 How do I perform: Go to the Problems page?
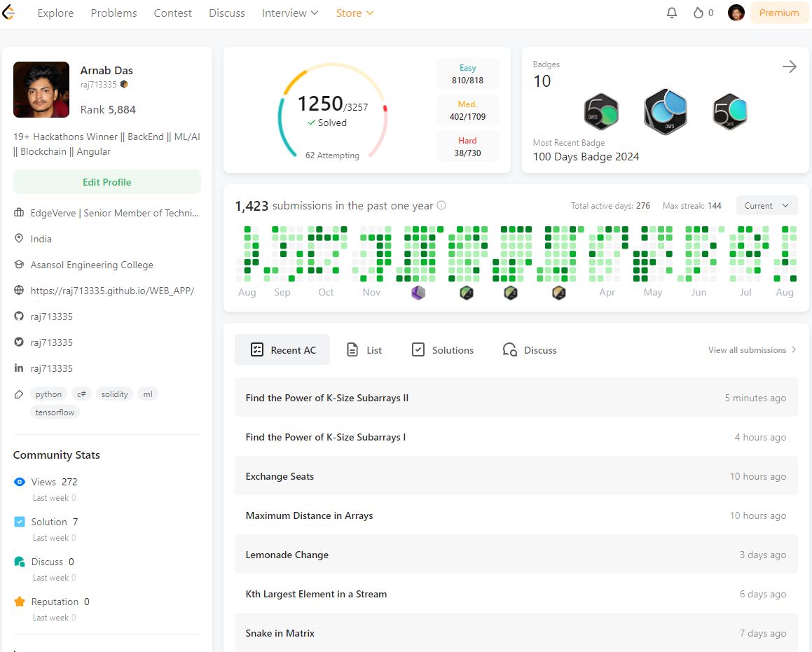pos(114,13)
